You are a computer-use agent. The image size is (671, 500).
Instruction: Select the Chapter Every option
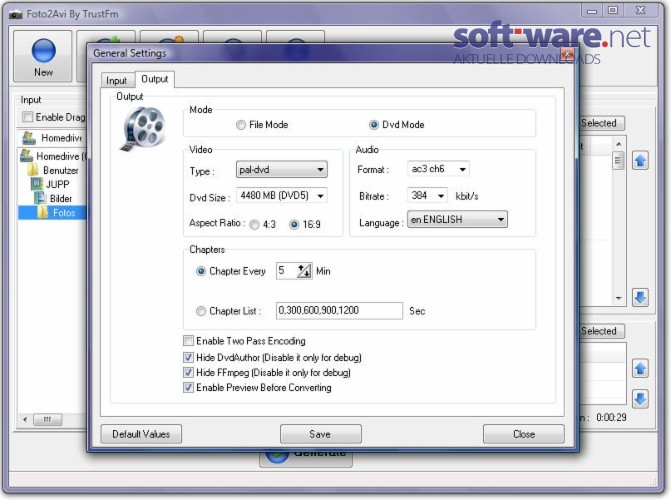201,271
